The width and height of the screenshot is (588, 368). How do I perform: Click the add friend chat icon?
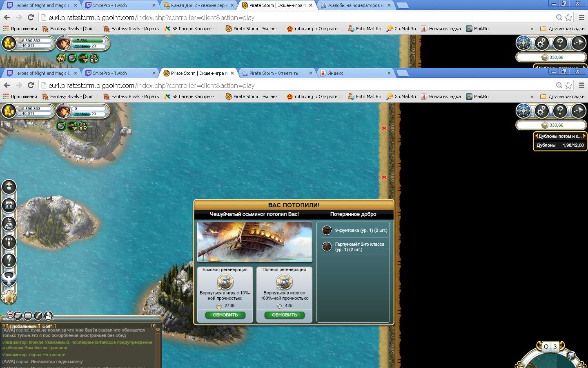pos(48,315)
